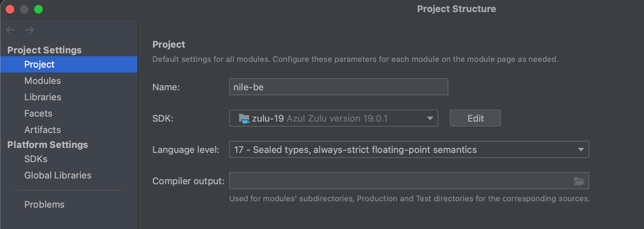Open Global Libraries settings

pos(58,175)
